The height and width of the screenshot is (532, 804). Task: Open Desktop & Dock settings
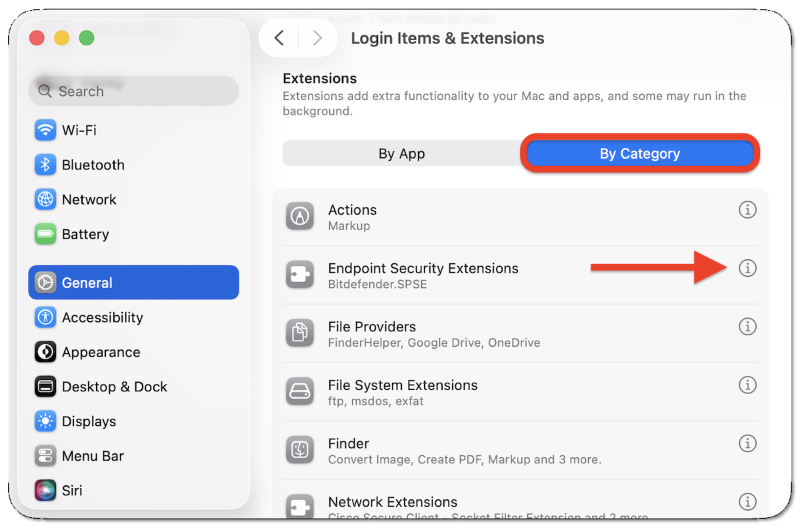point(114,387)
